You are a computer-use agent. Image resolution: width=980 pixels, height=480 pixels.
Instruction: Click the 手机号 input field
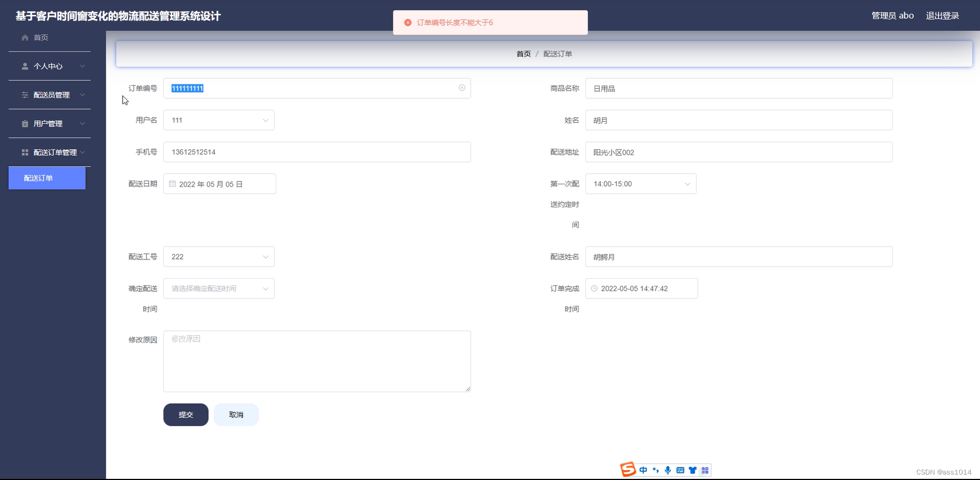click(317, 152)
